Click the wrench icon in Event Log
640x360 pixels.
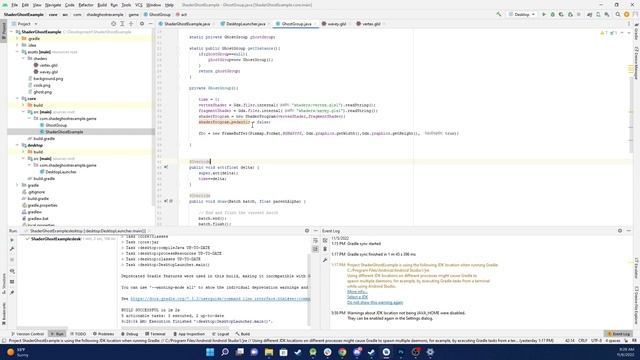tap(325, 260)
